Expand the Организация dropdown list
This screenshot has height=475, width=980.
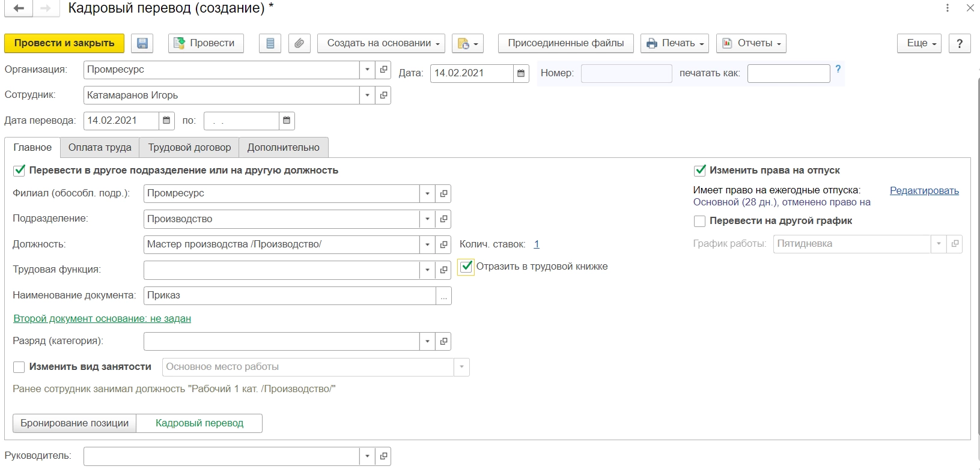(367, 70)
